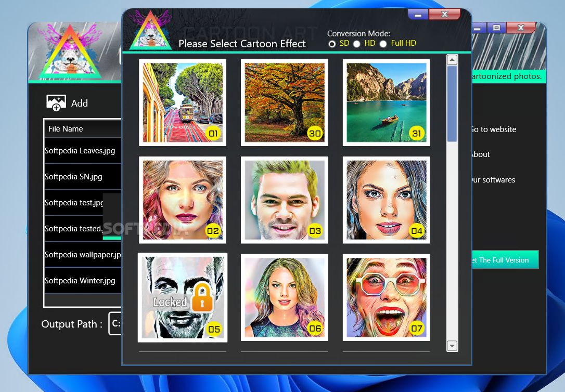This screenshot has height=392, width=565.
Task: Click the effect list scroll down arrow
Action: 452,346
